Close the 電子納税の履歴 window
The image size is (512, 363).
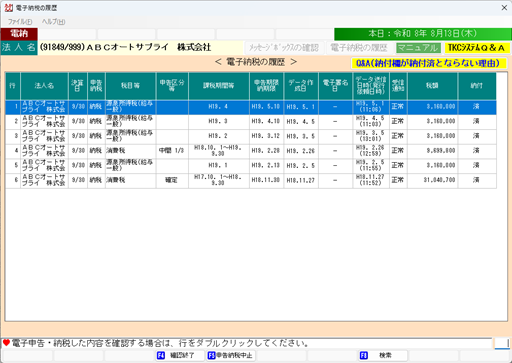[504, 7]
